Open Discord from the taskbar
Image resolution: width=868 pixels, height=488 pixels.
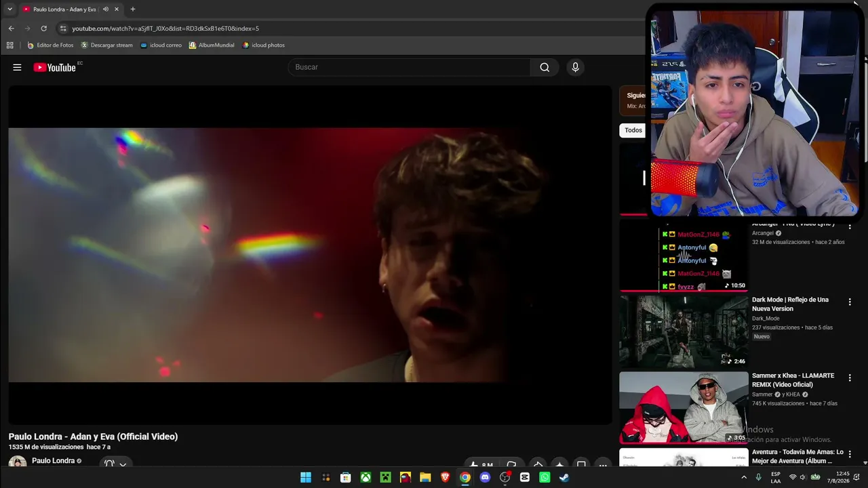click(485, 477)
